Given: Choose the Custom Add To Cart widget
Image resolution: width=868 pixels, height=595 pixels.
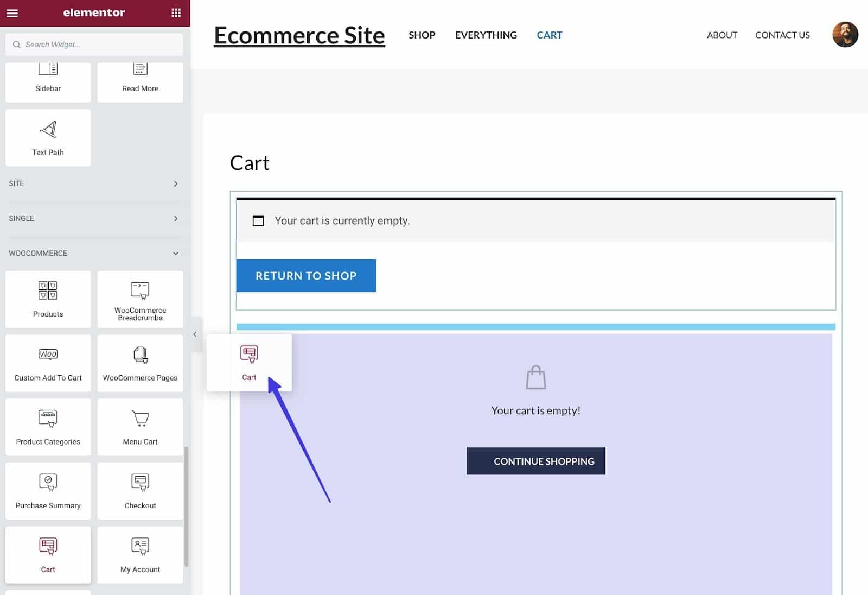Looking at the screenshot, I should [x=48, y=363].
